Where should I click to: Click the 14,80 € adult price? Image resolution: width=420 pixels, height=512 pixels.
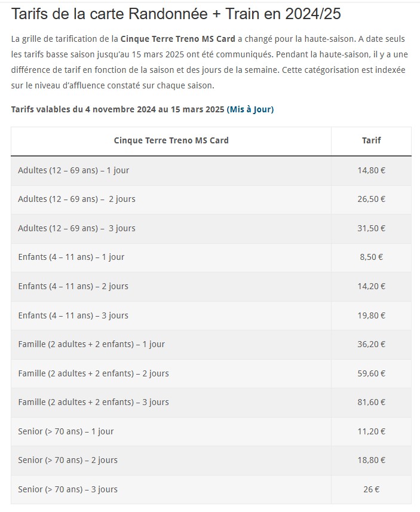[x=372, y=171]
